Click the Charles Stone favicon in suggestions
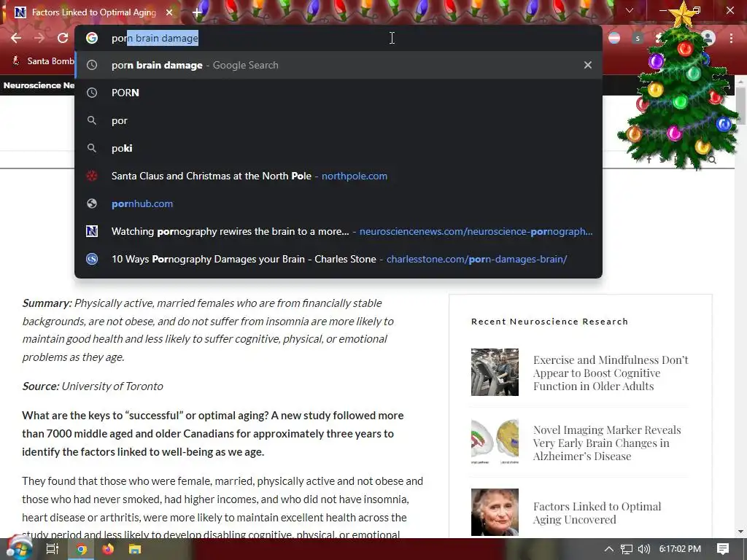The width and height of the screenshot is (747, 560). coord(92,259)
